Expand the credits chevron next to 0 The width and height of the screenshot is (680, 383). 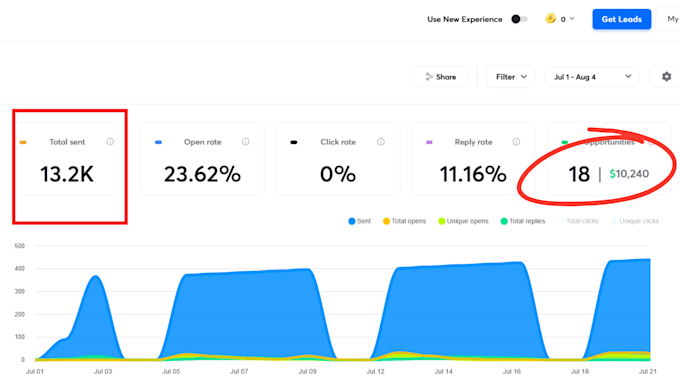coord(572,19)
